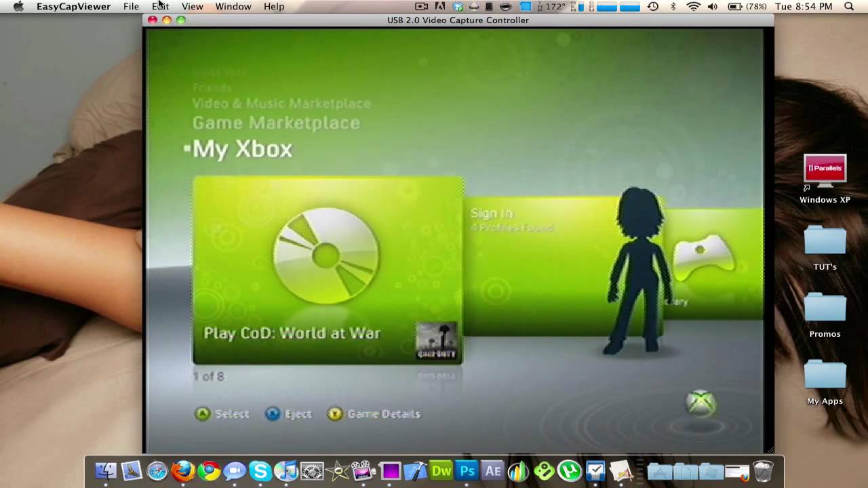Open the File menu
Viewport: 868px width, 488px height.
131,6
